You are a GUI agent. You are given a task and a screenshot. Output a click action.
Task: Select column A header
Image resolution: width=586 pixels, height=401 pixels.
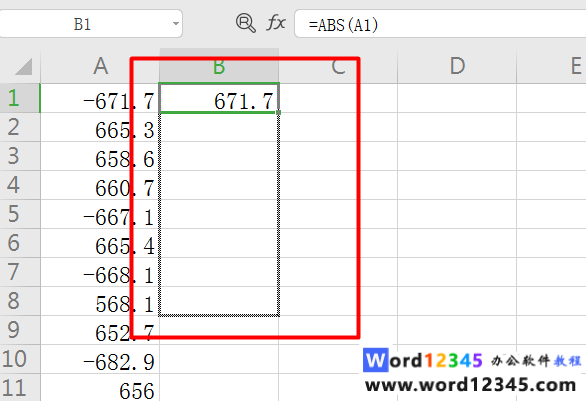pos(100,66)
